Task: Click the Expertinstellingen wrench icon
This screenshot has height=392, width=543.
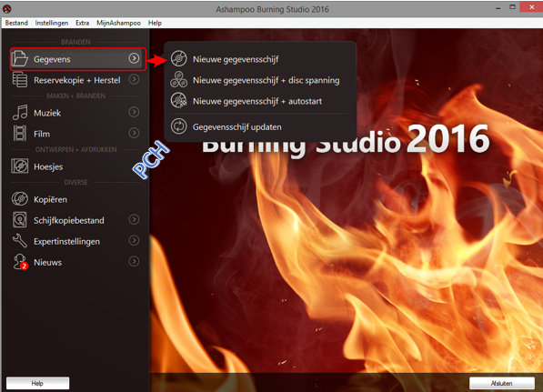Action: click(20, 241)
